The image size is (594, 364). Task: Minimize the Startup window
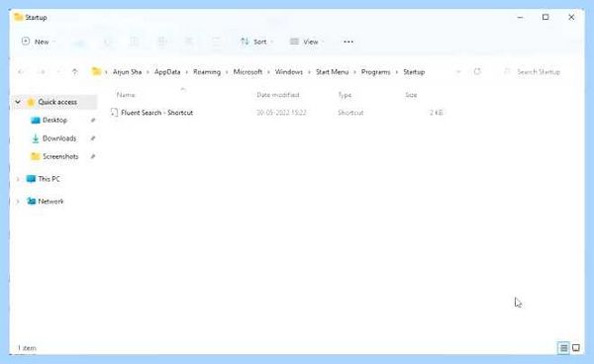pos(520,17)
